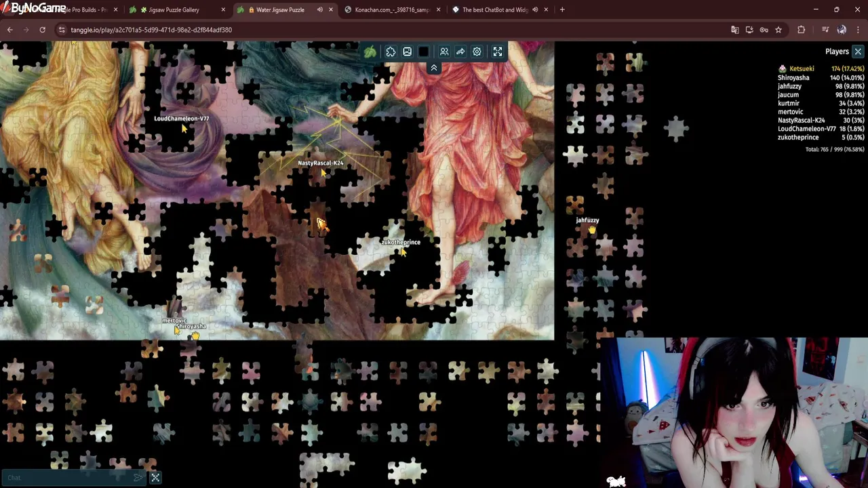Open browser profile avatar
Viewport: 868px width, 488px height.
[842, 30]
